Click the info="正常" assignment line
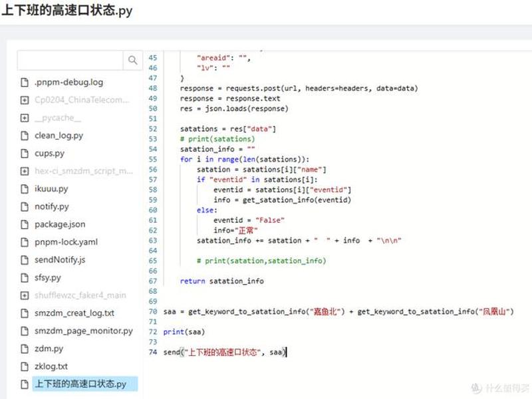 (235, 230)
